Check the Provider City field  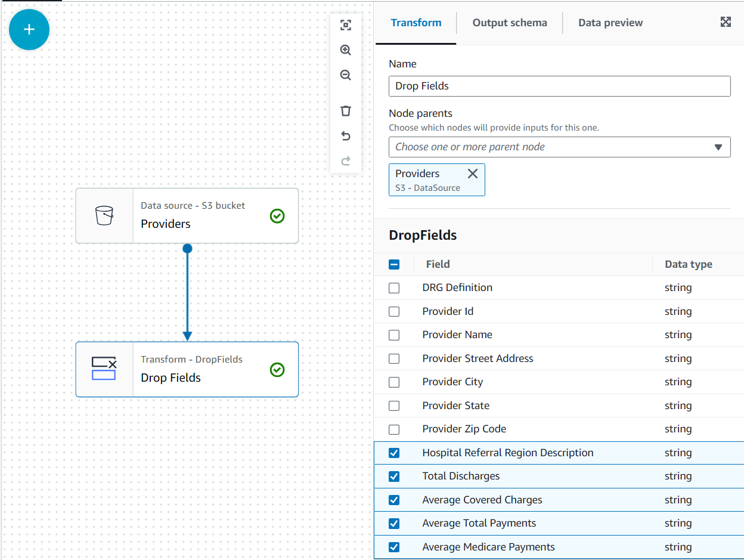(x=394, y=382)
